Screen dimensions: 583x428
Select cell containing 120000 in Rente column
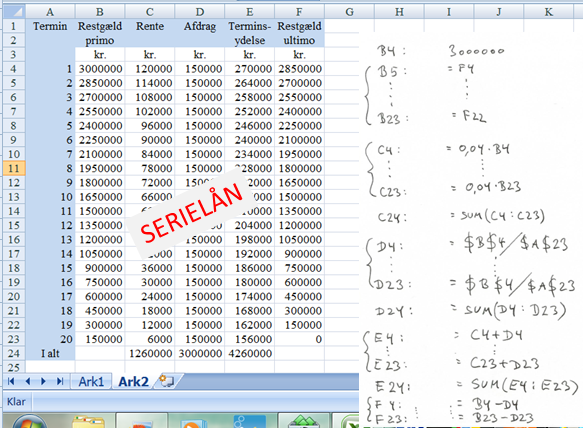150,69
